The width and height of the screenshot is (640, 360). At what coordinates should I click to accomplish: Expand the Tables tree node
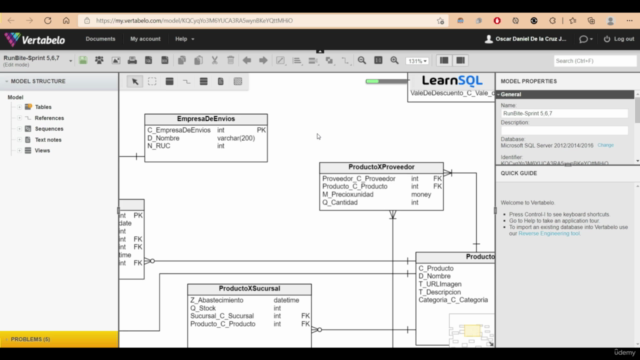click(19, 107)
